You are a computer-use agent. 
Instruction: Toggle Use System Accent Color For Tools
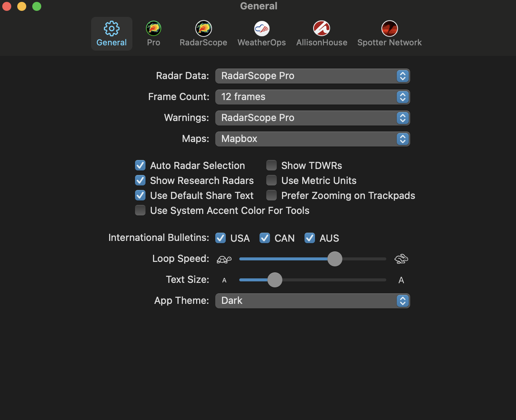140,210
